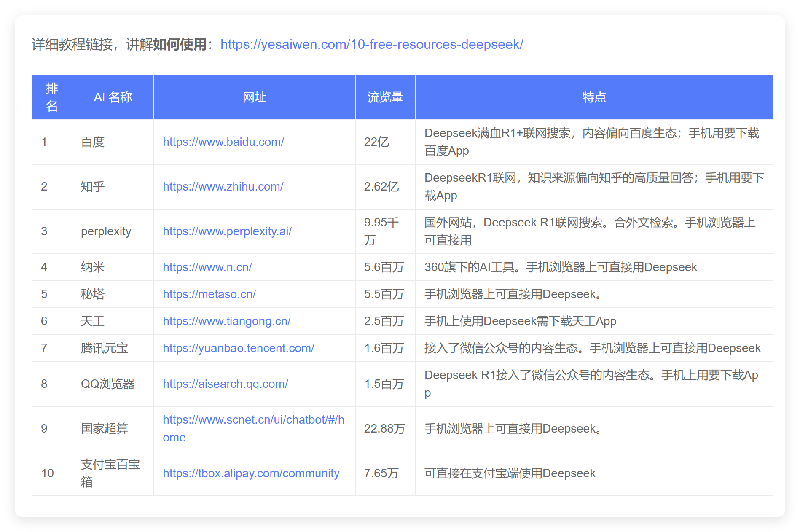Viewport: 800px width, 532px height.
Task: Click the 5.5百万 traffic value
Action: tap(384, 294)
